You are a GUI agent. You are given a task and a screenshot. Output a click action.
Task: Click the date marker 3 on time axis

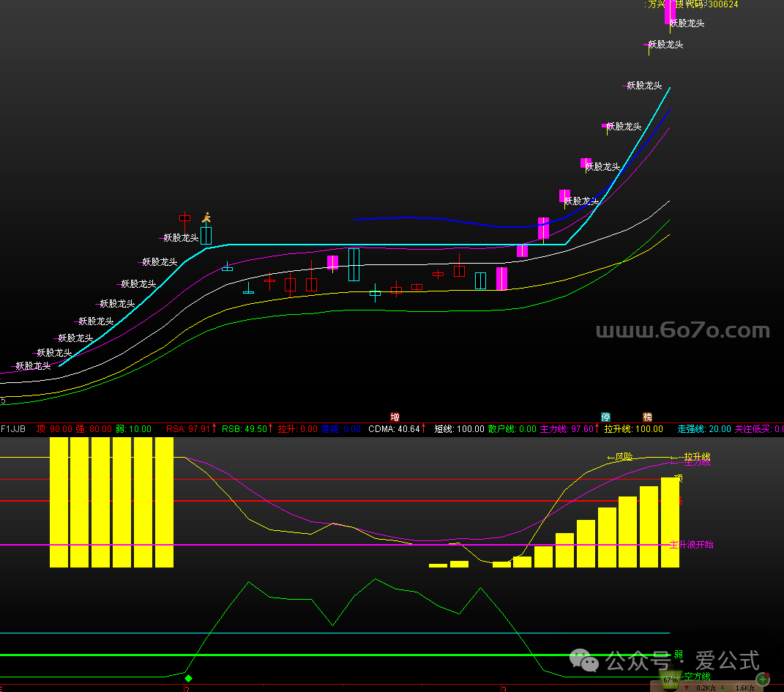504,689
